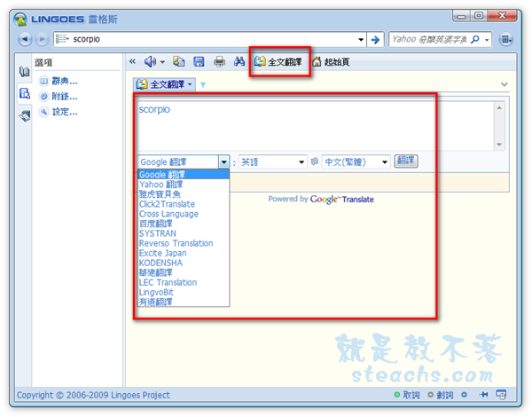Select 有道翻譯 in engine list
Screen dimensions: 532x417
point(184,302)
